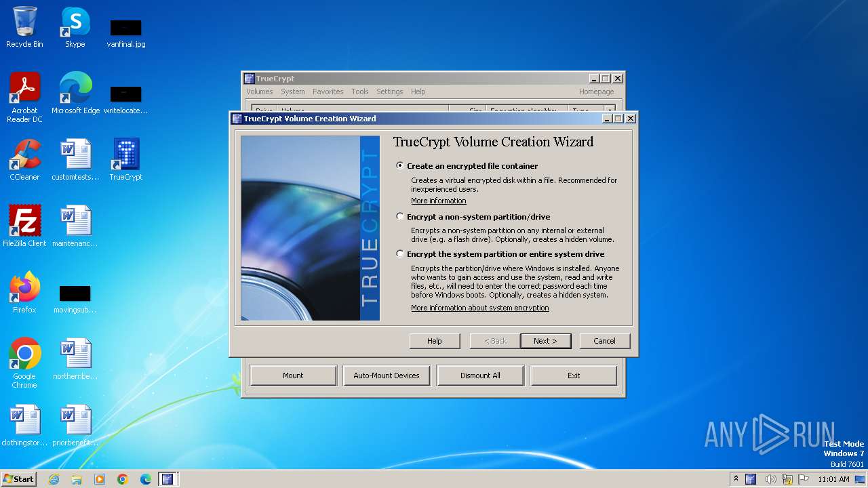
Task: Open Internet Explorer from the taskbar
Action: [54, 479]
